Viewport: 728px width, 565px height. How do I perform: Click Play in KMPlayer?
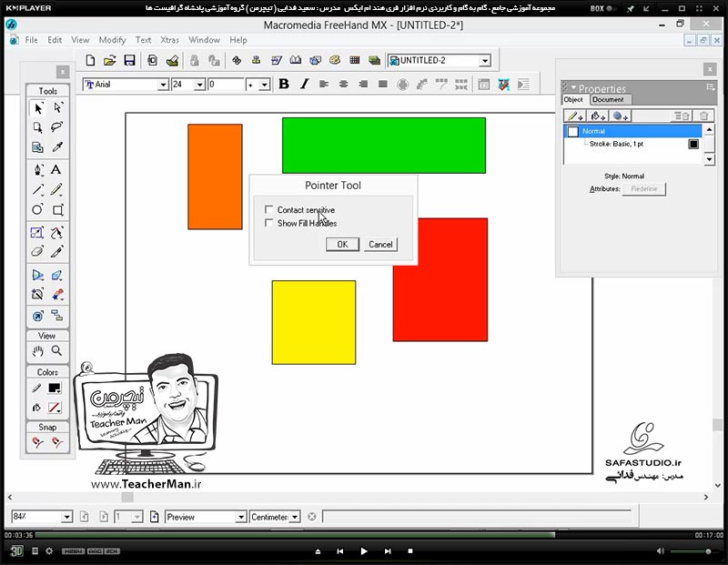pos(364,551)
